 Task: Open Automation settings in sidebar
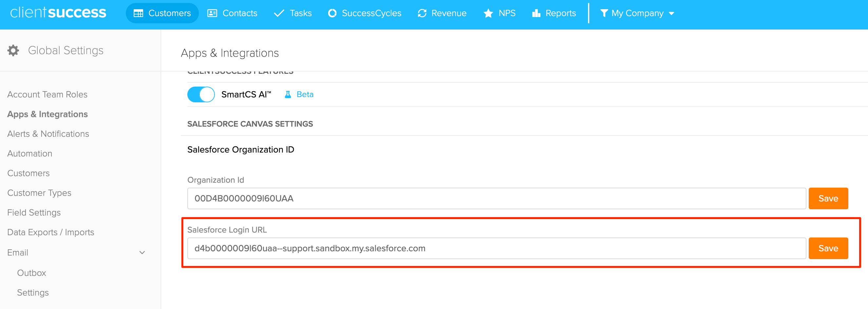point(30,154)
